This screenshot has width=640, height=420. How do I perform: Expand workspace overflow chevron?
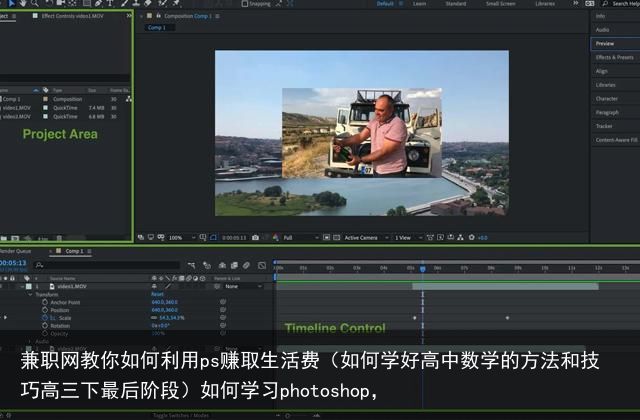[x=576, y=3]
